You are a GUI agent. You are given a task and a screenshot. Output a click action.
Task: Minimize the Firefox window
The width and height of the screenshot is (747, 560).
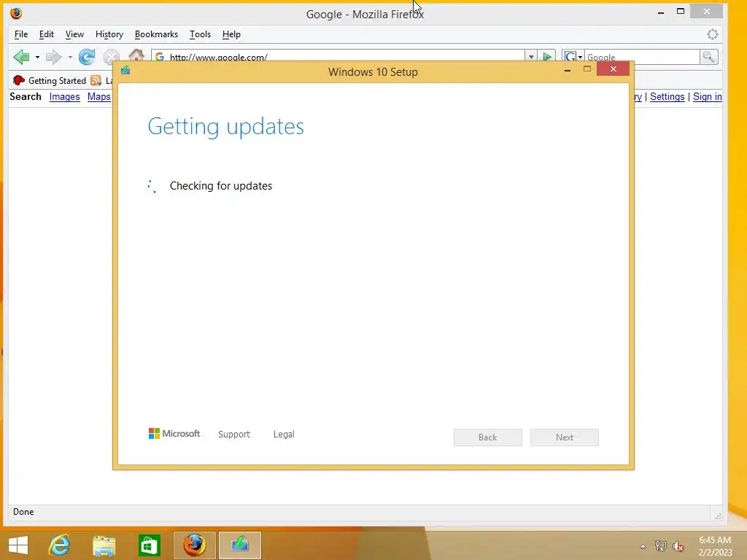(661, 12)
